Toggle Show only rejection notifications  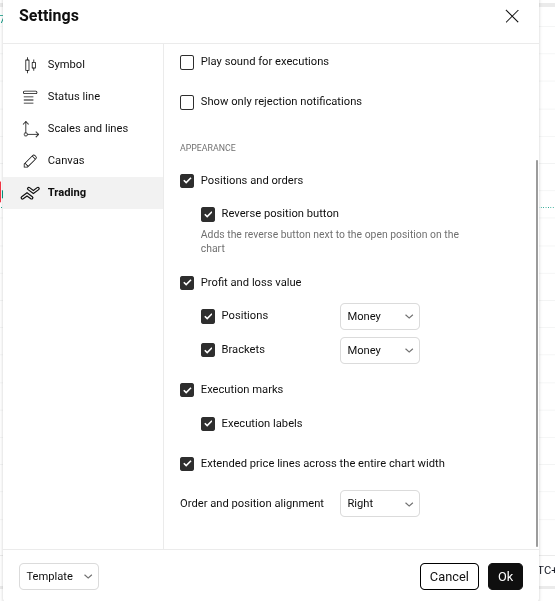point(187,102)
